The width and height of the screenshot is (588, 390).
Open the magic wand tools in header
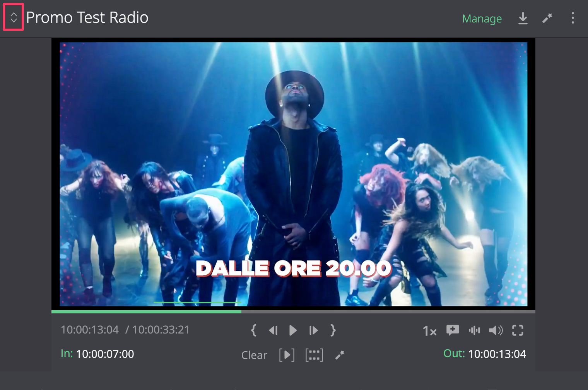(x=547, y=18)
